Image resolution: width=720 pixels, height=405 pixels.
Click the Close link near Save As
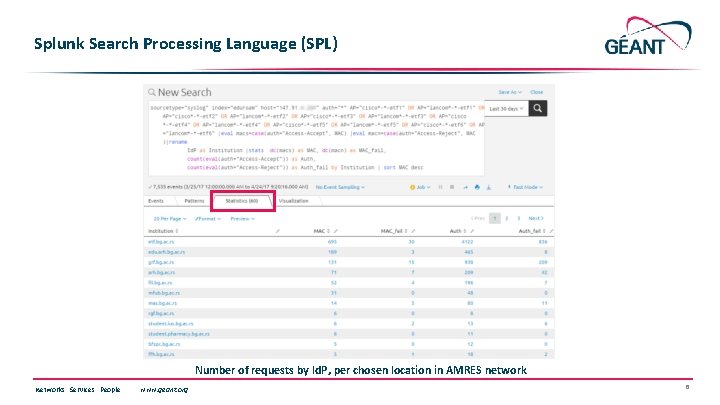[536, 92]
